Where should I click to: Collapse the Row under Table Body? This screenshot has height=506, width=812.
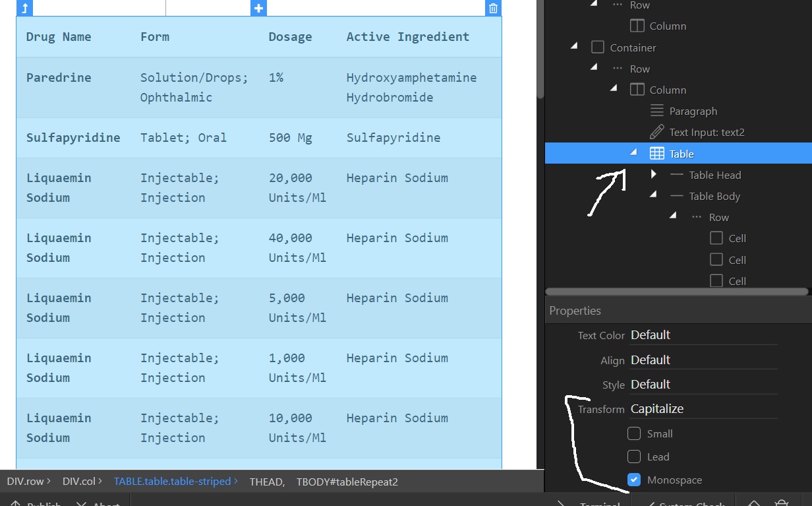tap(673, 216)
